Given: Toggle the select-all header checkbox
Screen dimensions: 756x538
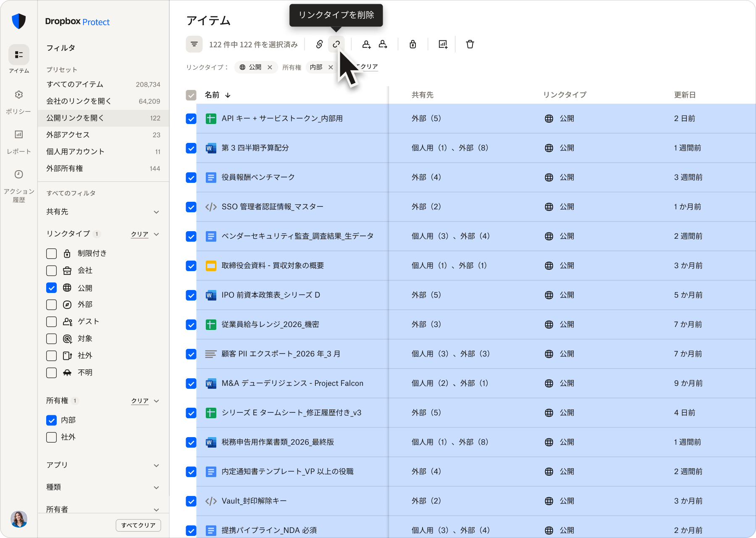Looking at the screenshot, I should [191, 95].
